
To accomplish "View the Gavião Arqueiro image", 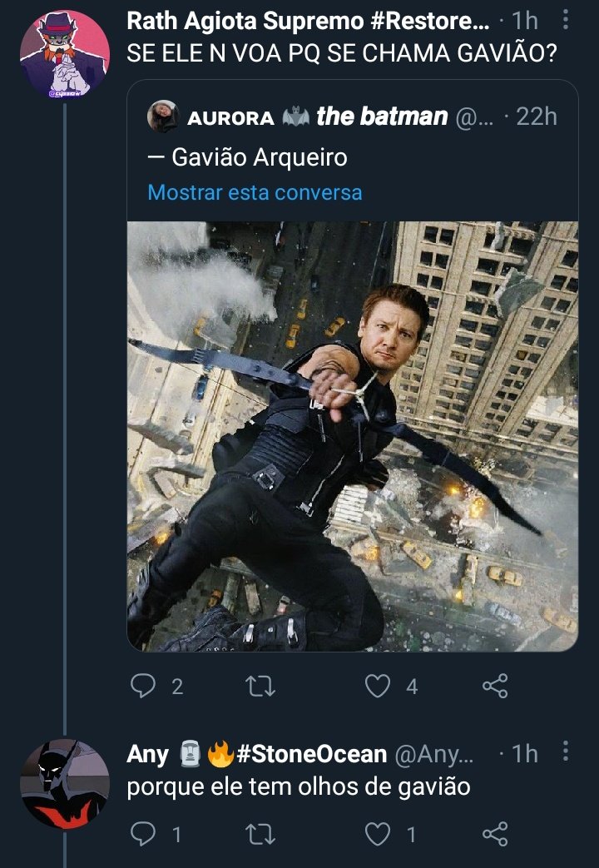I will pos(353,436).
